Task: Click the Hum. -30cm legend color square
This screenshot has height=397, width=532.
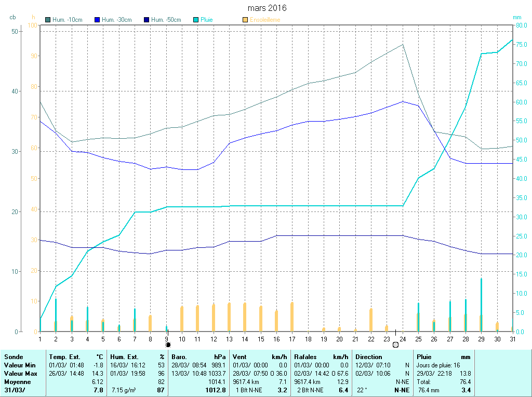Action: (97, 20)
